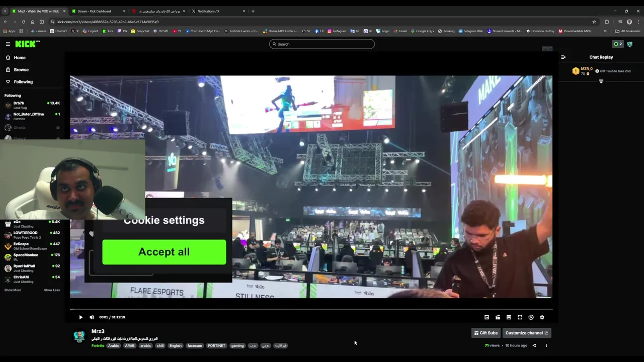644x362 pixels.
Task: Select the FORTINET tag
Action: click(216, 346)
